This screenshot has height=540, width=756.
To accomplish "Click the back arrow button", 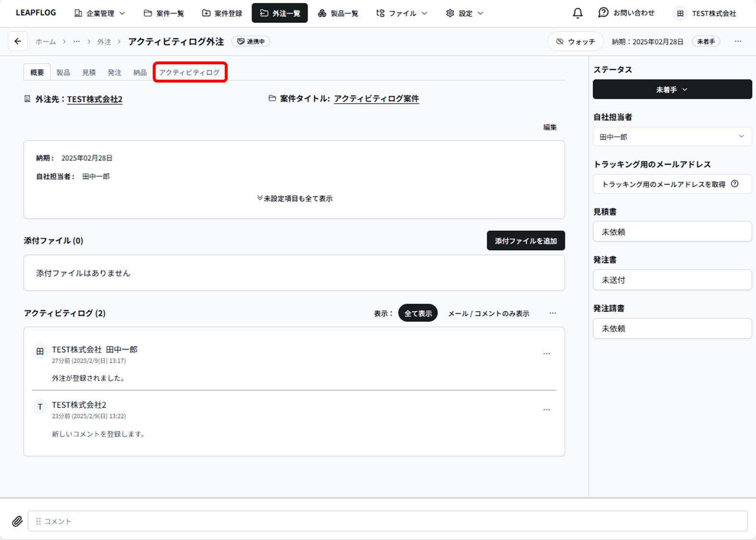I will point(18,41).
